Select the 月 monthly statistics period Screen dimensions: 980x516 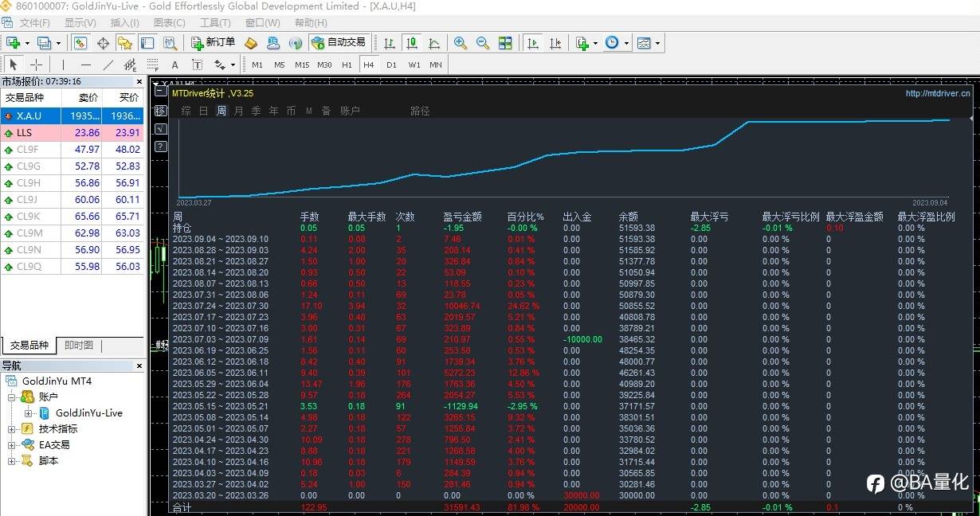[x=238, y=111]
